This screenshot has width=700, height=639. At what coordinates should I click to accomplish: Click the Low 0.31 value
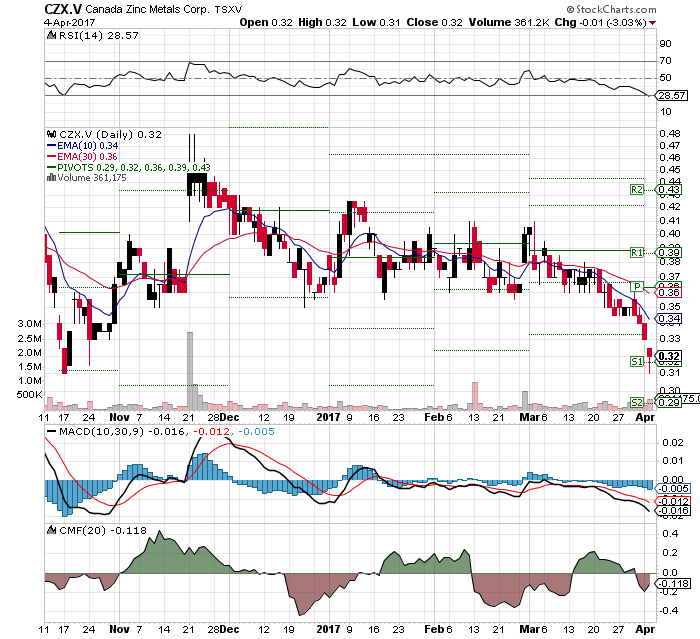click(376, 22)
